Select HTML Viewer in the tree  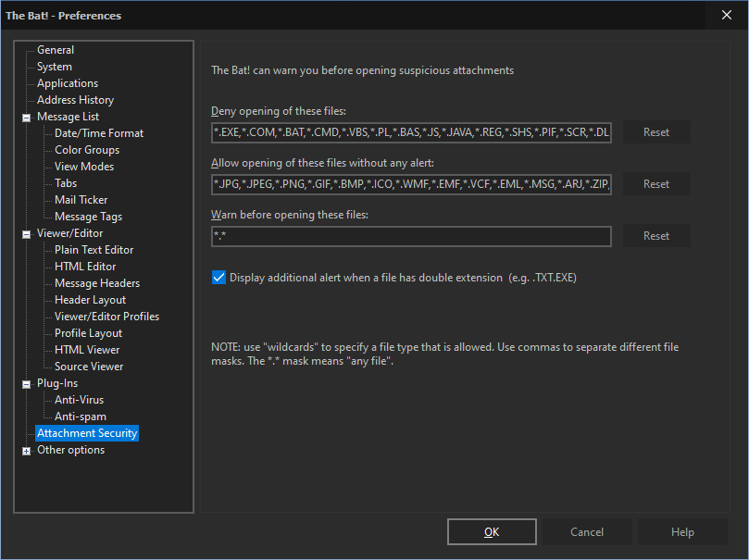87,350
